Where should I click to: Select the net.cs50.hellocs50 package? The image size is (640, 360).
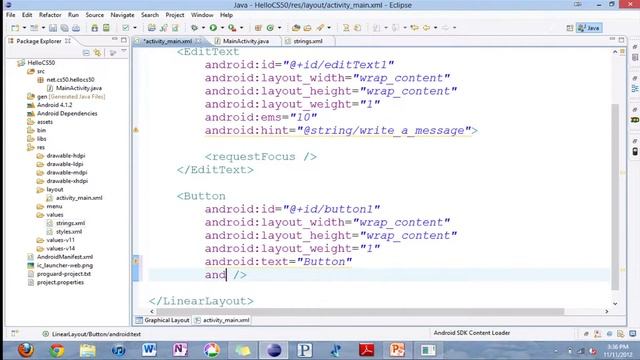click(70, 80)
